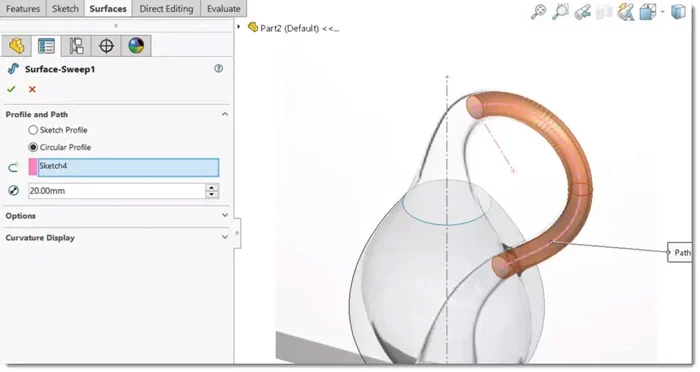Click the Path callout label

click(680, 252)
